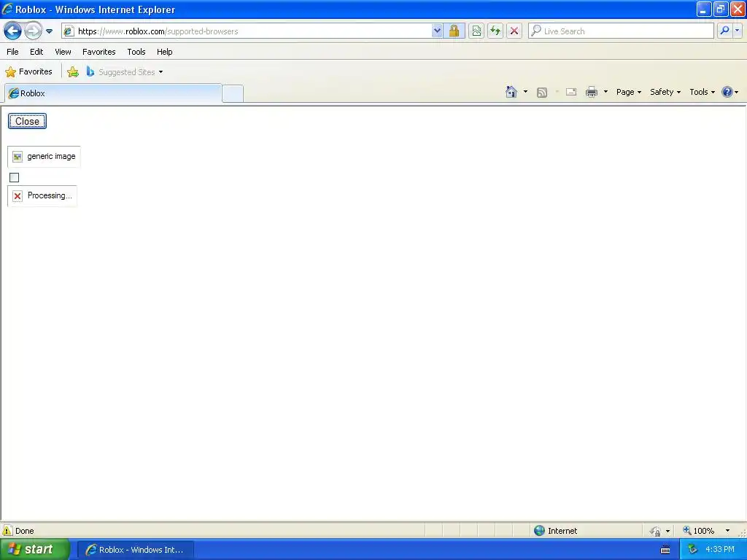Expand the Home button dropdown arrow

point(525,92)
